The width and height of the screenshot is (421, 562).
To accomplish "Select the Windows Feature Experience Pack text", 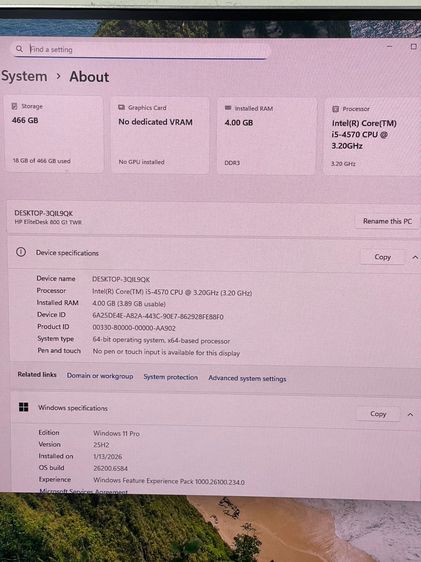I will (169, 481).
